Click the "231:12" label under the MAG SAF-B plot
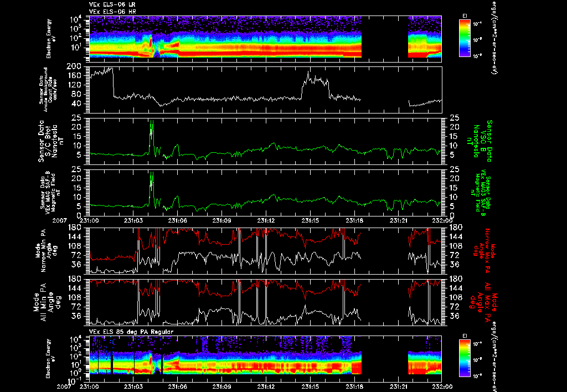 pyautogui.click(x=266, y=220)
